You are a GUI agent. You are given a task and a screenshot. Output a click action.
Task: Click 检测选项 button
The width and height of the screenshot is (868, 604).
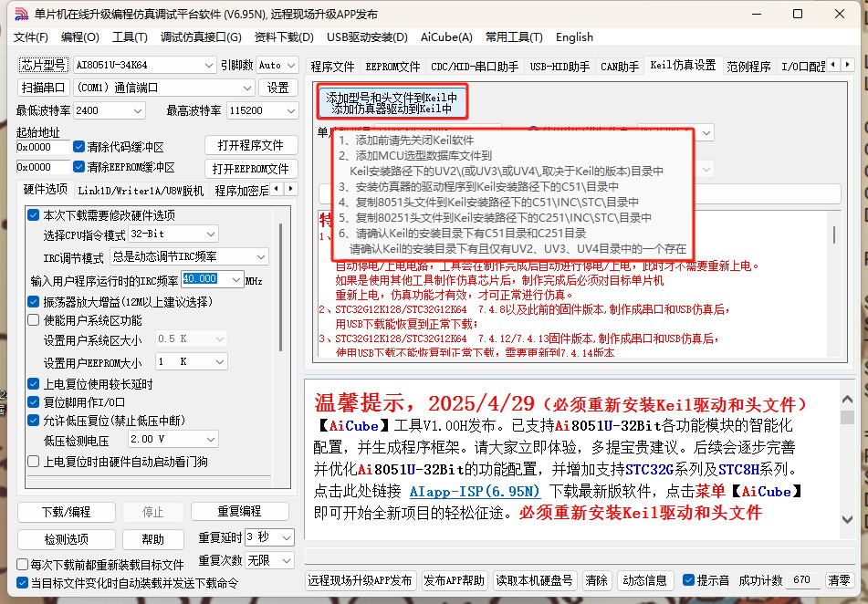point(67,539)
